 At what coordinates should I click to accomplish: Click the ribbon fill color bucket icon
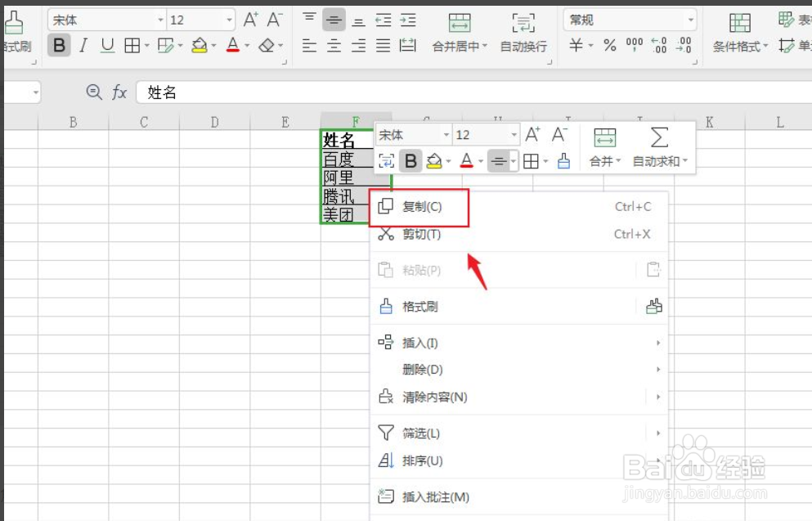(x=200, y=46)
